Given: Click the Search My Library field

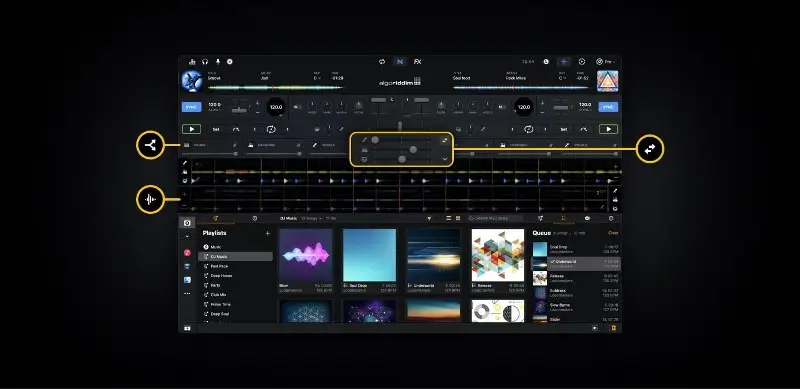Looking at the screenshot, I should (x=495, y=218).
